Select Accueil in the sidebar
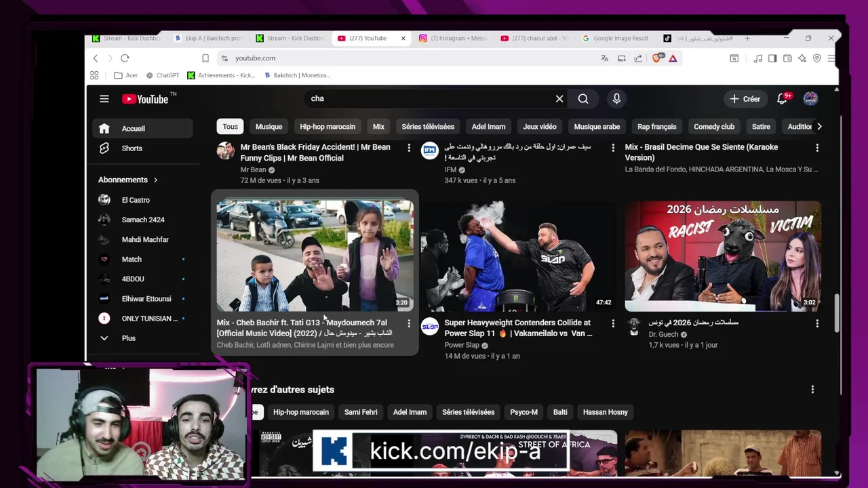The image size is (868, 488). [x=142, y=128]
